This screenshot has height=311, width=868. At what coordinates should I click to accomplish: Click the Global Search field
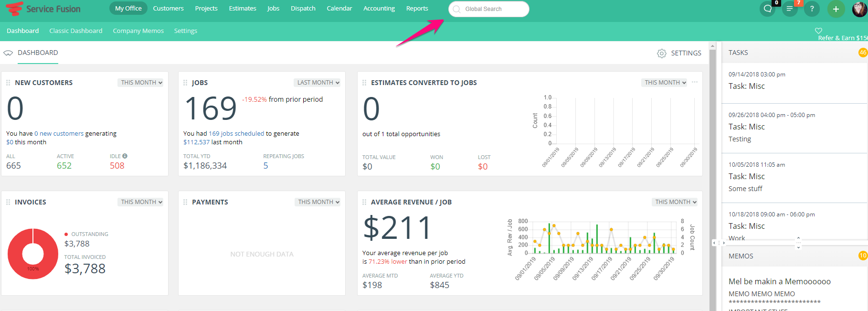pos(489,9)
